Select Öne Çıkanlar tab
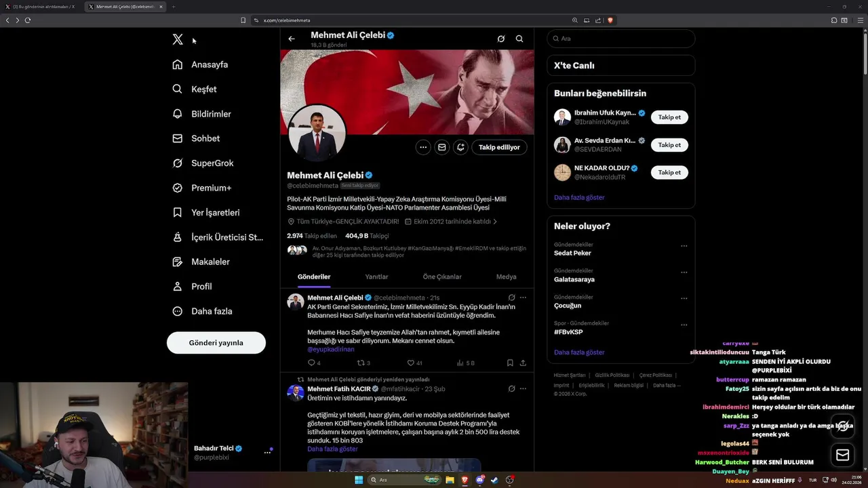Viewport: 868px width, 488px height. 442,277
